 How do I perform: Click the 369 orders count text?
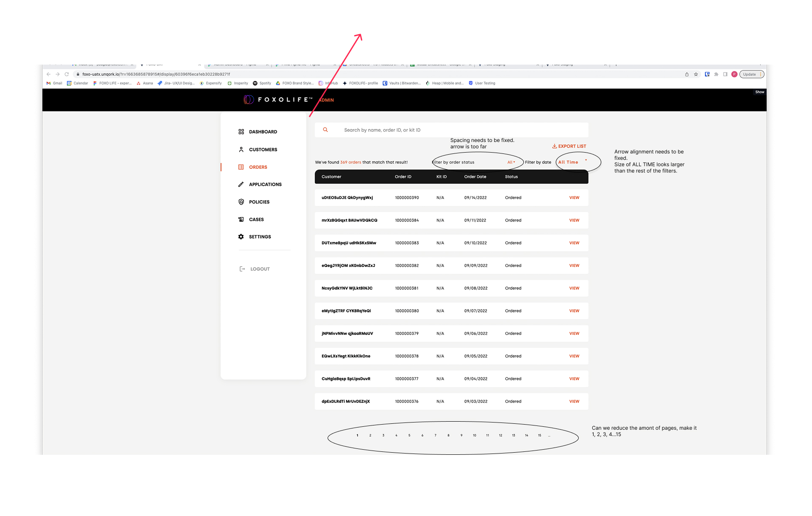pos(351,162)
